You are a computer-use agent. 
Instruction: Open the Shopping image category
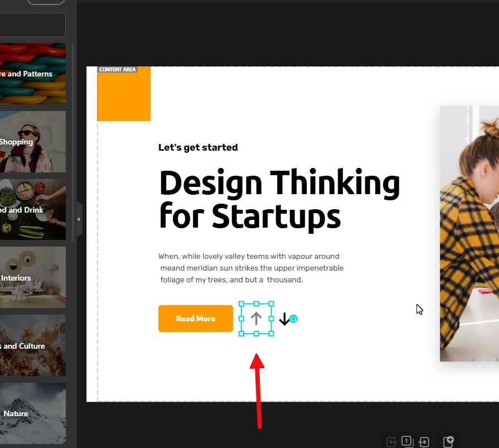click(x=33, y=142)
